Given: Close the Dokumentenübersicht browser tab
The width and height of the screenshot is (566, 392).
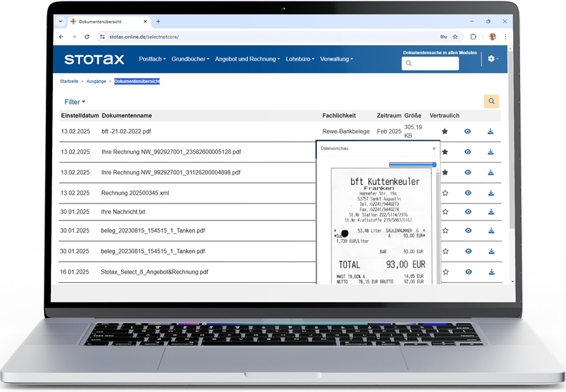Looking at the screenshot, I should click(145, 21).
